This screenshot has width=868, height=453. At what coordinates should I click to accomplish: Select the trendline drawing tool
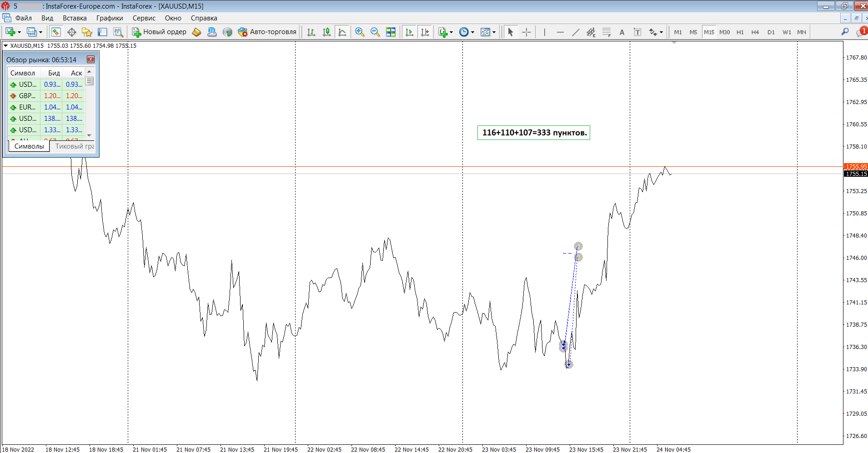pos(575,32)
